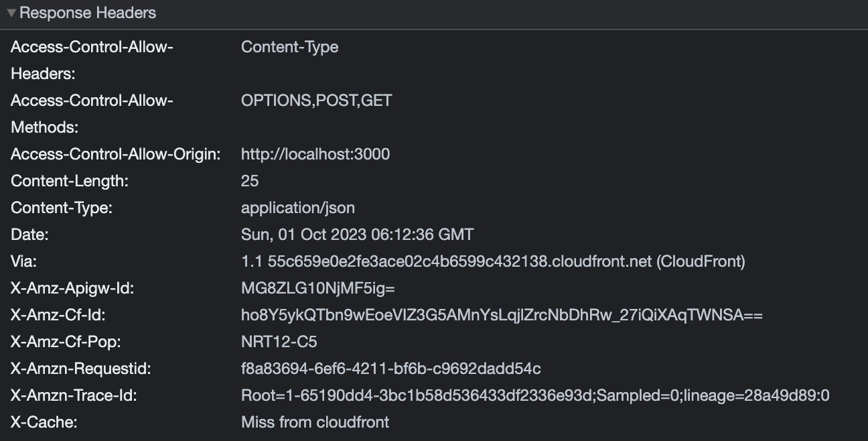Image resolution: width=868 pixels, height=441 pixels.
Task: Click the disclosure triangle next to Response Headers
Action: point(12,13)
